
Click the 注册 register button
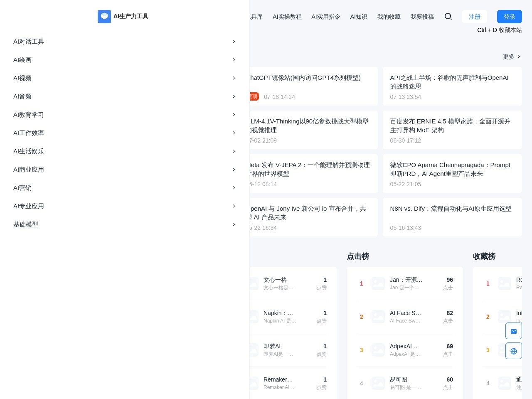(474, 17)
